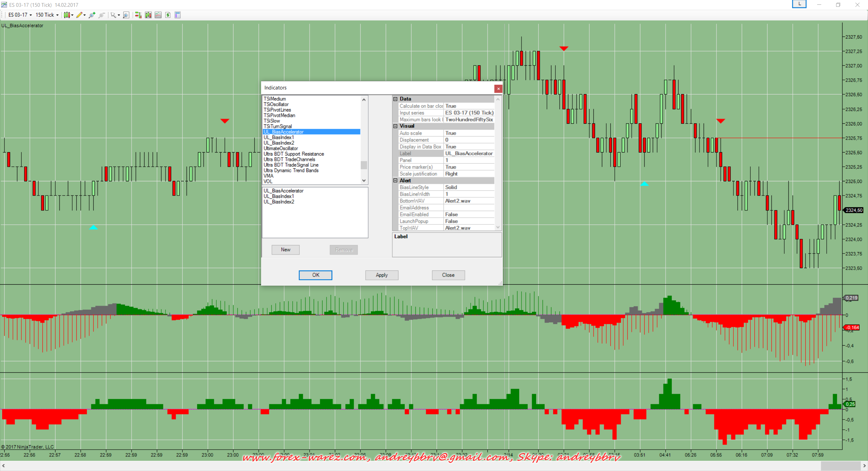Collapse the Visual property section

[x=395, y=126]
